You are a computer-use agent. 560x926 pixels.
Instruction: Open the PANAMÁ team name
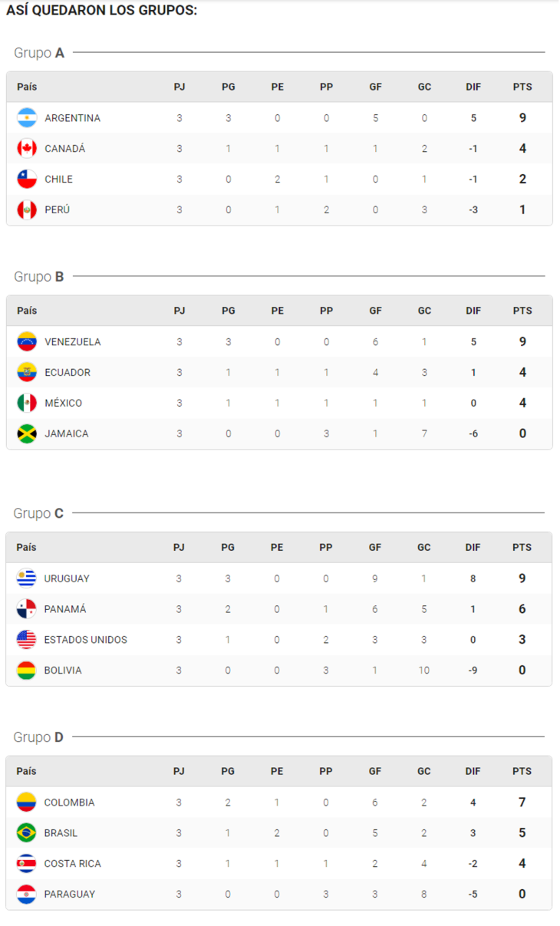tap(65, 609)
